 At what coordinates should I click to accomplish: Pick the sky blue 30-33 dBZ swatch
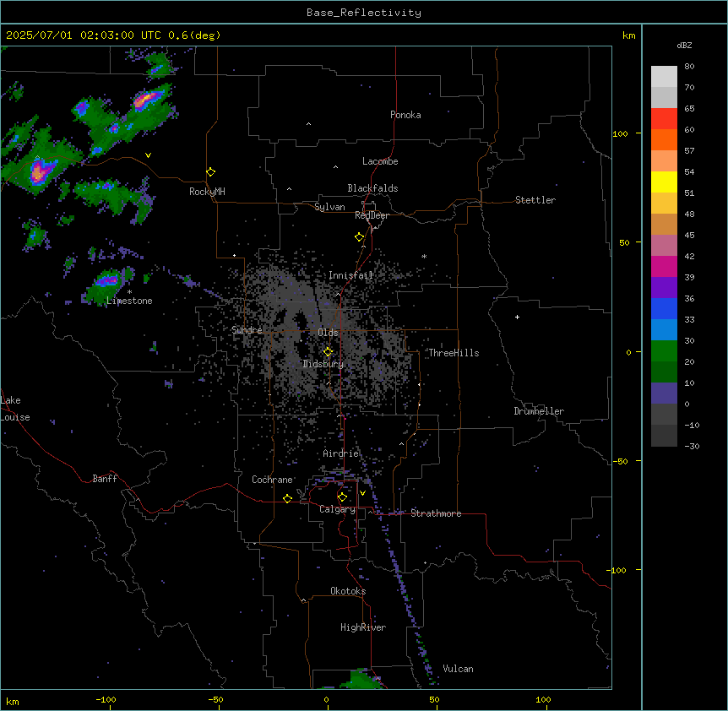tap(664, 330)
